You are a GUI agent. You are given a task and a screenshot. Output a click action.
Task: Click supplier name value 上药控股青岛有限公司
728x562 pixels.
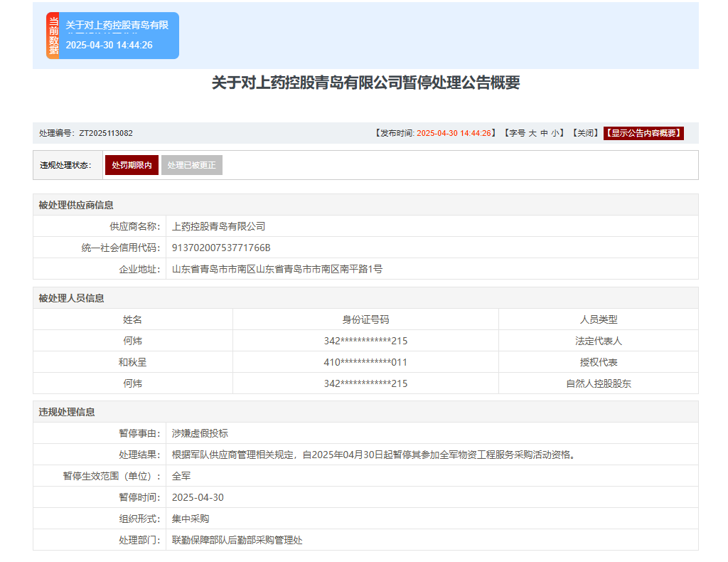click(x=219, y=227)
